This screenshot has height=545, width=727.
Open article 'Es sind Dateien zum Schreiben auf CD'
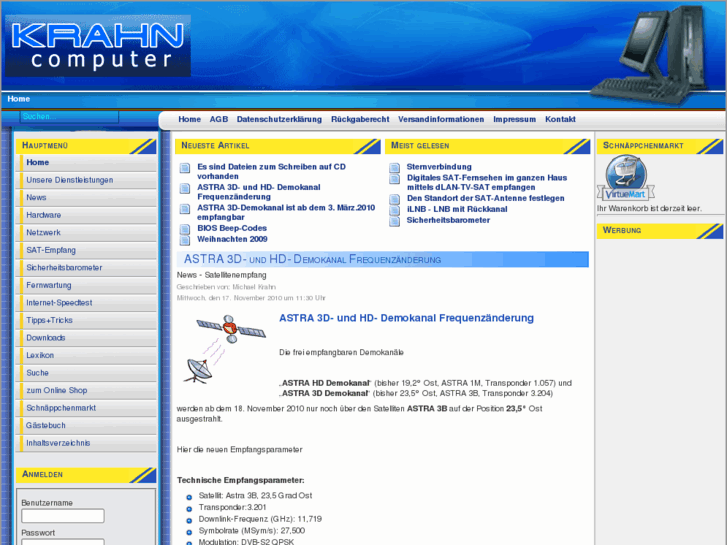coord(271,172)
